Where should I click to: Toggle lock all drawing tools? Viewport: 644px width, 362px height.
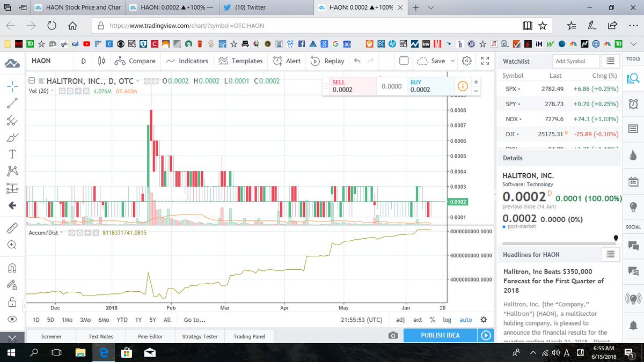13,302
